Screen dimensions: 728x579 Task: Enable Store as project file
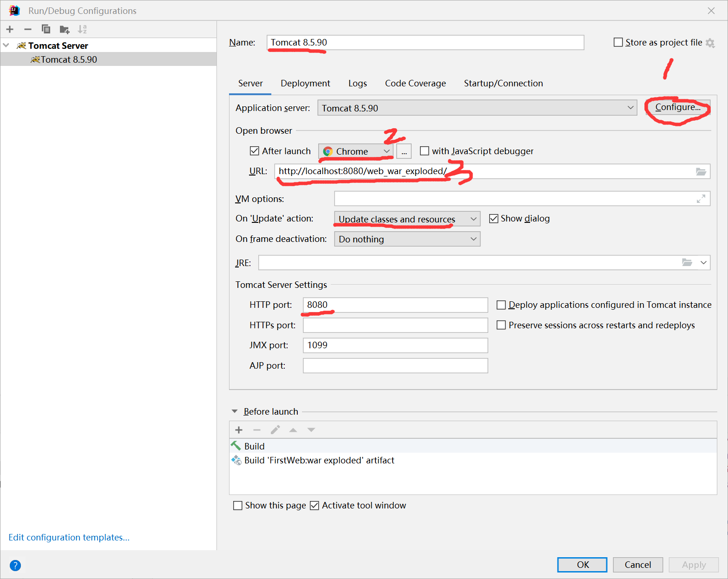618,42
